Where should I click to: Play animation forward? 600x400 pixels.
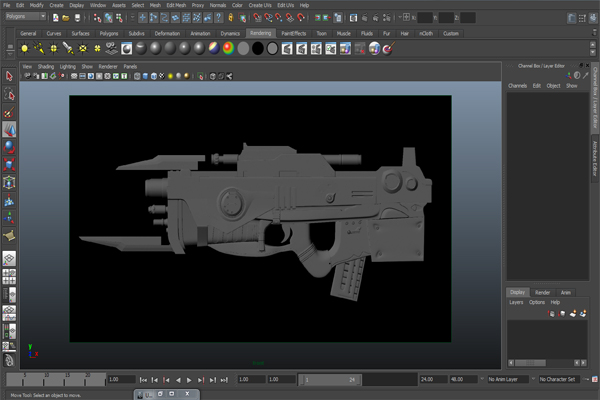[189, 380]
